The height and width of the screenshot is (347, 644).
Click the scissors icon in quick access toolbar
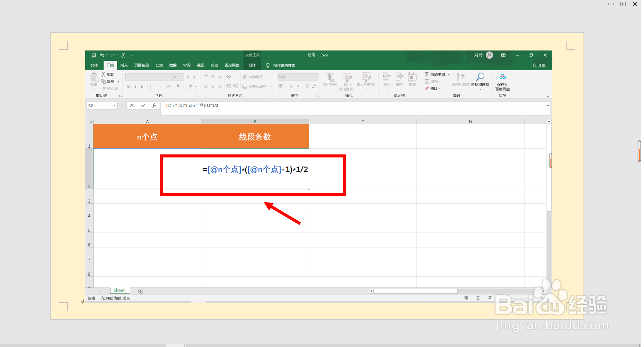[x=123, y=55]
